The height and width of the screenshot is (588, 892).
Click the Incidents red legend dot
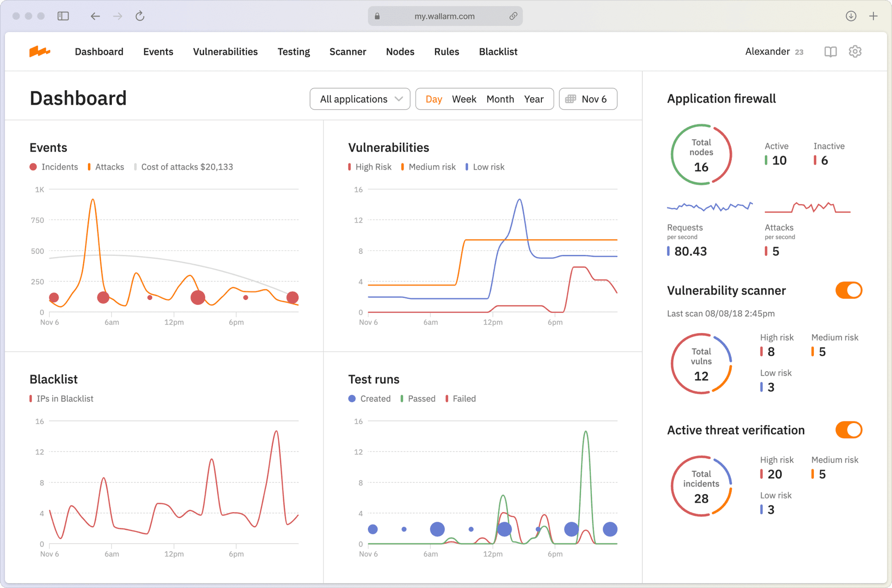point(33,167)
